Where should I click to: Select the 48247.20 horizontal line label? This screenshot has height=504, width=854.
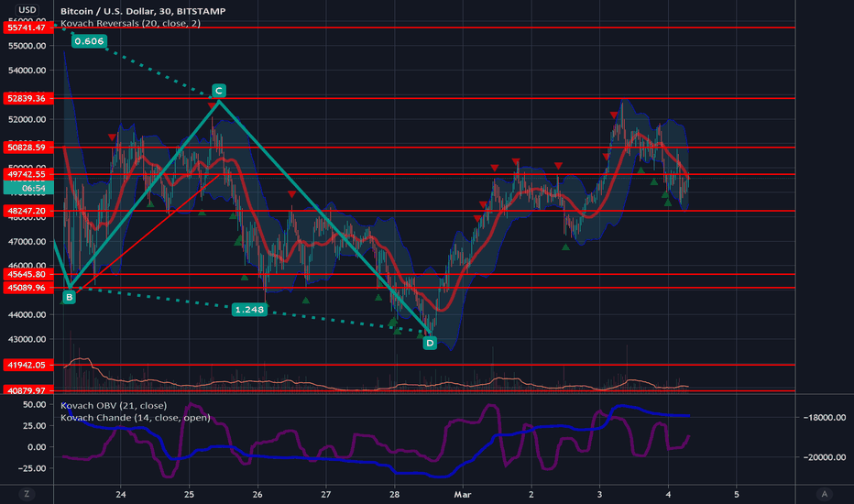27,211
